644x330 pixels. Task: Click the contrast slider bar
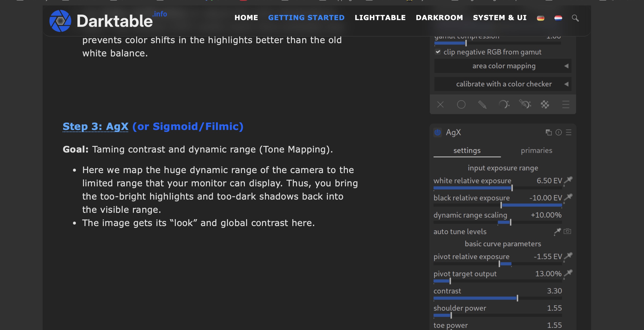(x=498, y=298)
